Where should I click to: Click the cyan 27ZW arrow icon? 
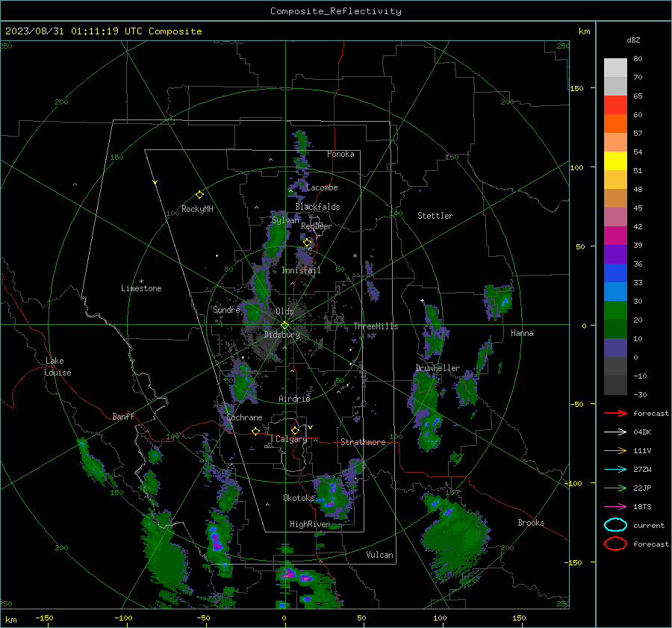point(615,470)
